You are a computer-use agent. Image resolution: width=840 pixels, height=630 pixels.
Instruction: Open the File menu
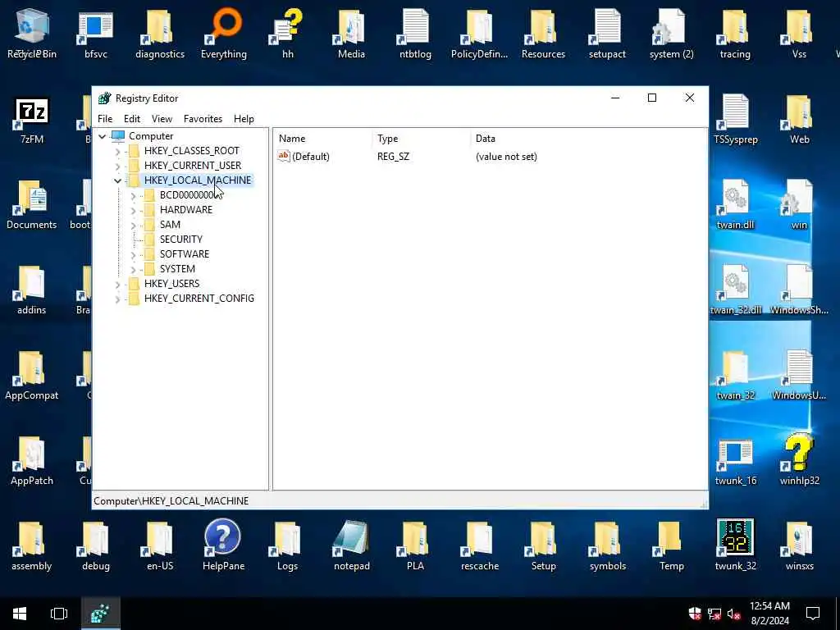(x=105, y=119)
